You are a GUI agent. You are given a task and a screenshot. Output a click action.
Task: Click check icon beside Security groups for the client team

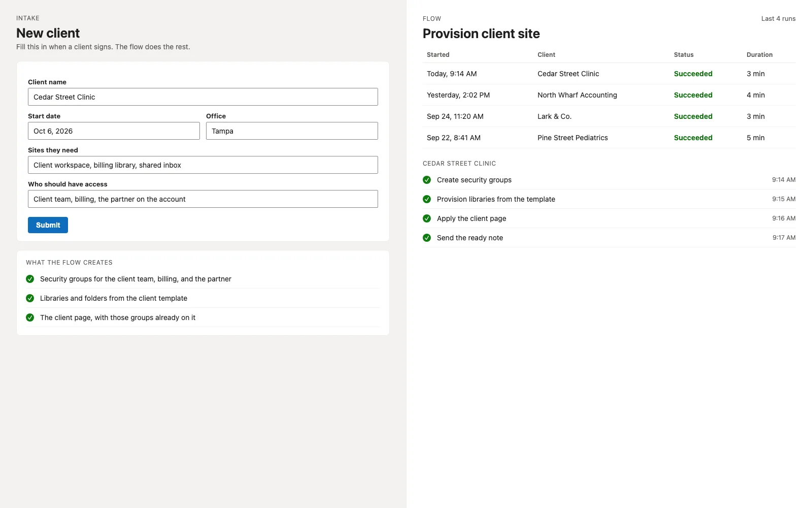(30, 279)
